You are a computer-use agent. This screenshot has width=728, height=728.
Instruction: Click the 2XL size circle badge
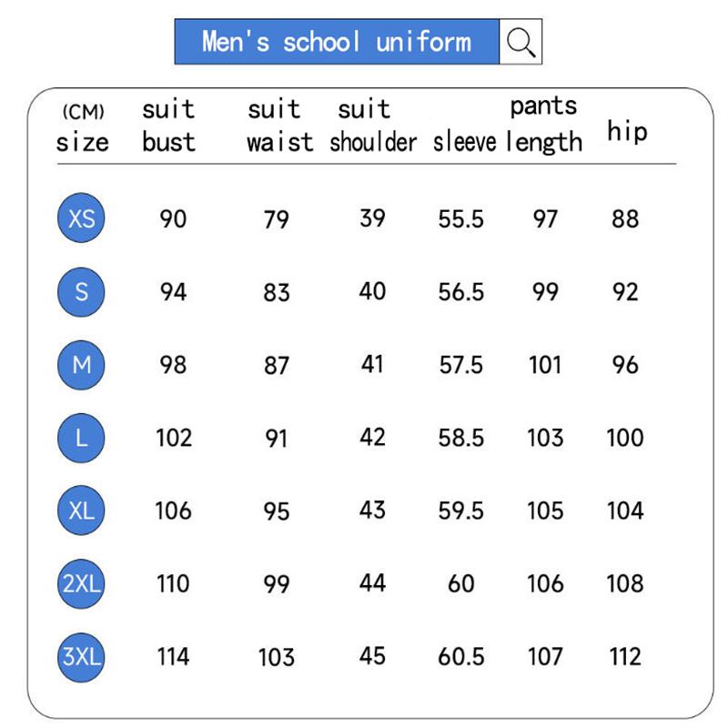[82, 583]
